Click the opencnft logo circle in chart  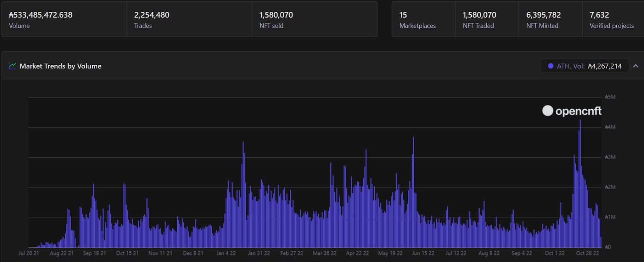click(x=548, y=111)
